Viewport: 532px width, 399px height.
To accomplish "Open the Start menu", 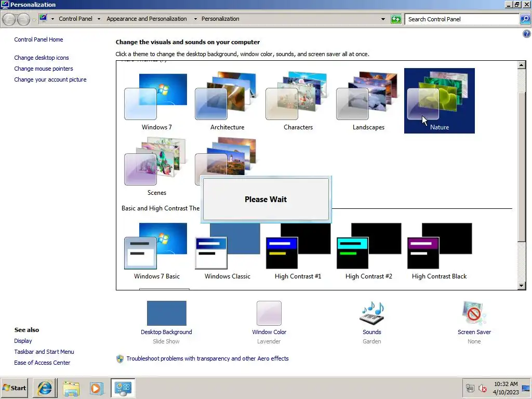I will click(14, 388).
